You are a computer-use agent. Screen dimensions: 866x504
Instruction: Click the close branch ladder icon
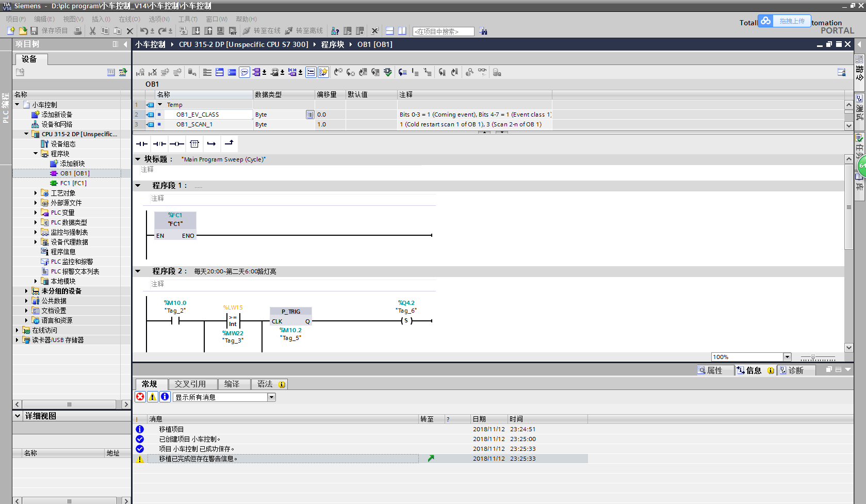pyautogui.click(x=230, y=143)
